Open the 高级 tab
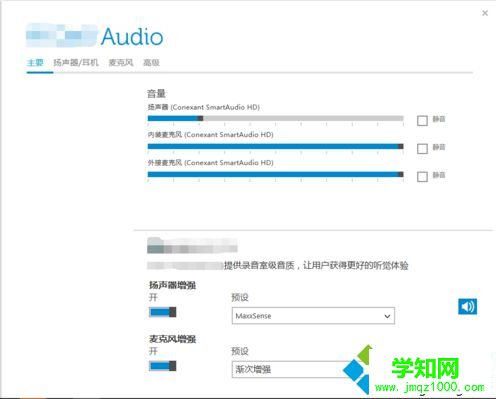 point(151,62)
